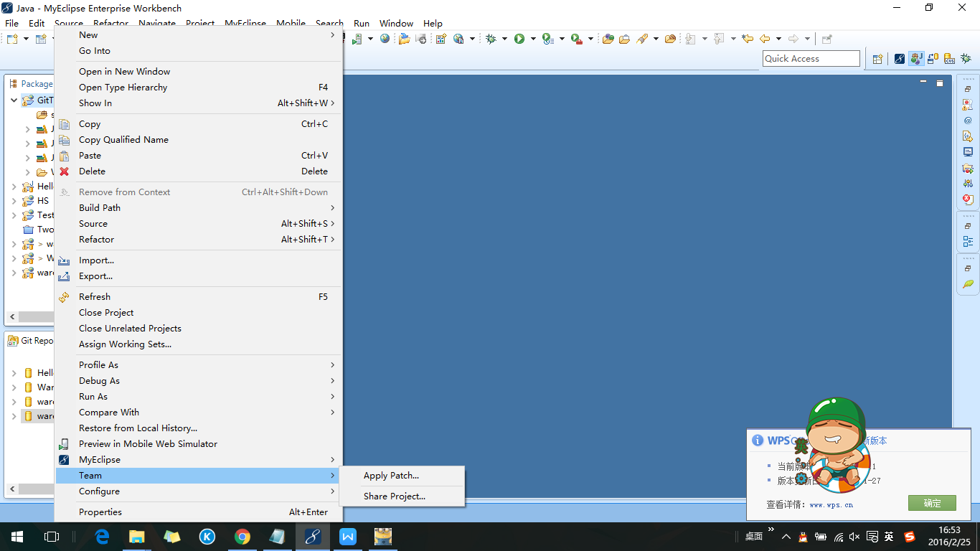Choose Export... in the context menu
This screenshot has width=980, height=551.
pyautogui.click(x=199, y=276)
